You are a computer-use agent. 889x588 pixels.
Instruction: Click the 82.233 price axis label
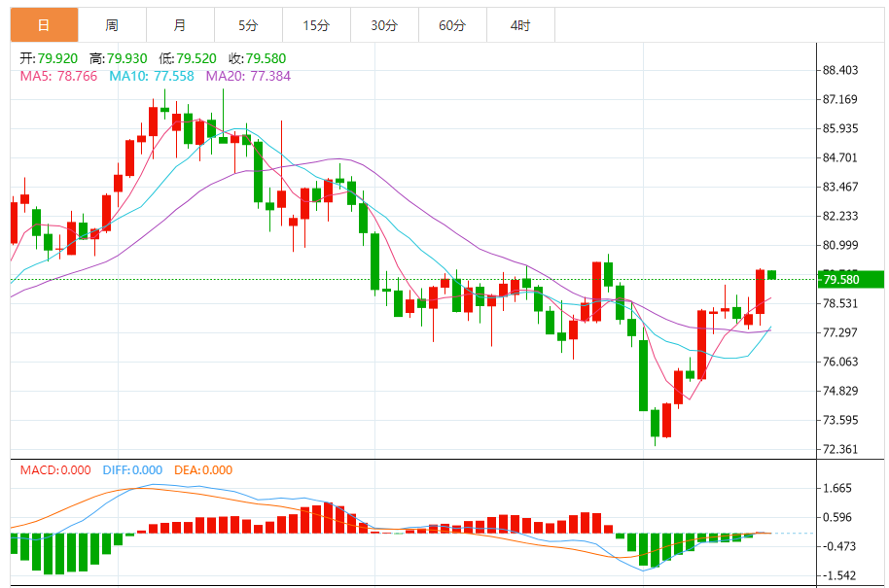(840, 216)
